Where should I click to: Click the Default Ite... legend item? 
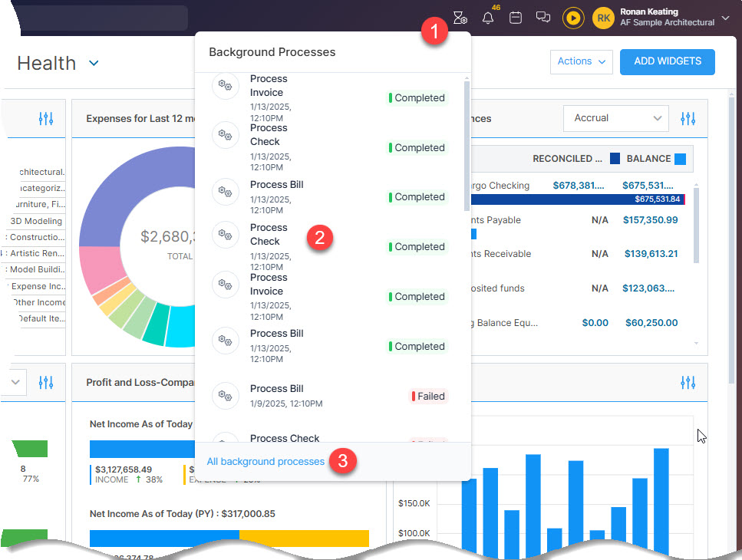(x=41, y=318)
